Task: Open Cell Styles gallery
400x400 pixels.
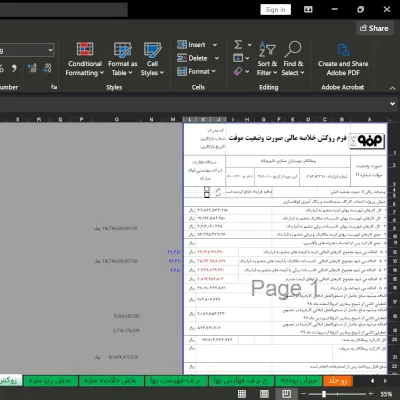Action: (152, 59)
